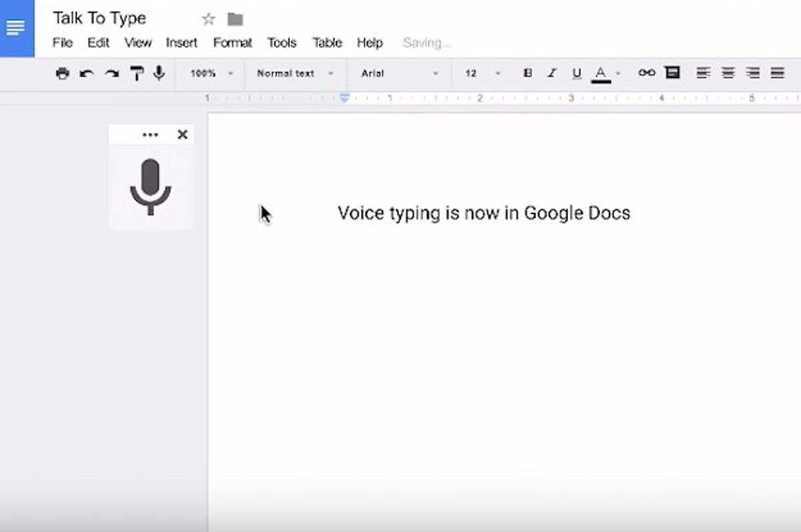Viewport: 801px width, 532px height.
Task: Close the voice typing panel
Action: [182, 135]
